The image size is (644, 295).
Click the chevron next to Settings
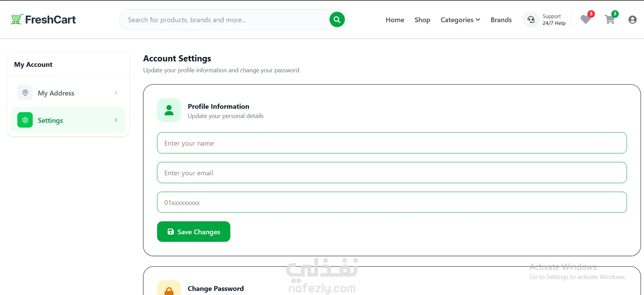pos(116,120)
